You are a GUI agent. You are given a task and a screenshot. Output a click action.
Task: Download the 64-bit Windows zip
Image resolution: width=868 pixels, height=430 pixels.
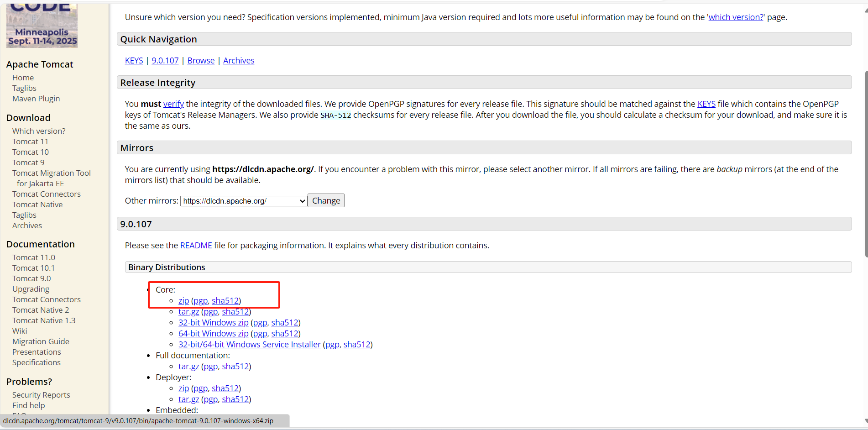(x=214, y=333)
